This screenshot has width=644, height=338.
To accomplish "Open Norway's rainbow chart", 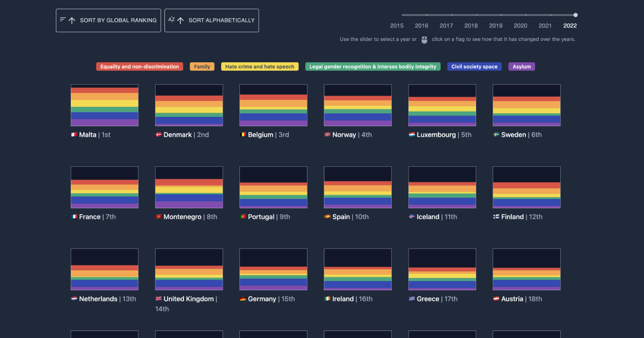I will click(358, 105).
